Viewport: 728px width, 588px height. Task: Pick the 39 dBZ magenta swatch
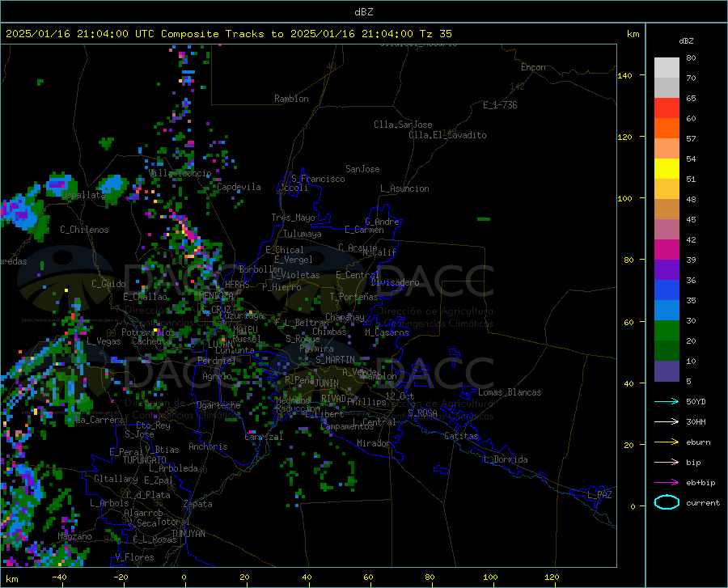point(667,250)
